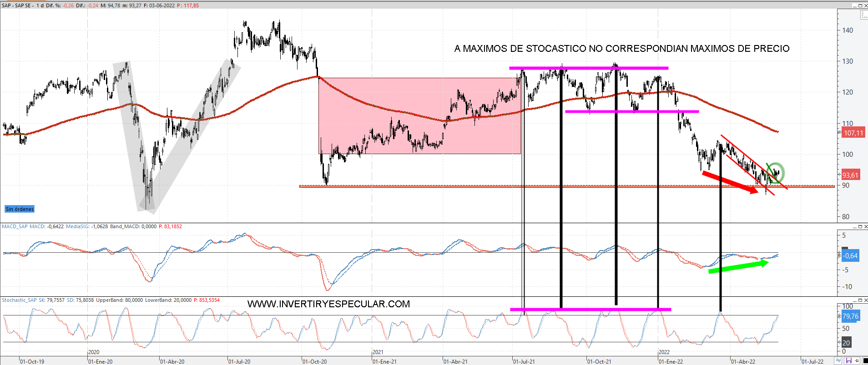Image resolution: width=868 pixels, height=365 pixels.
Task: Maximize the MACD indicator panel
Action: click(860, 226)
